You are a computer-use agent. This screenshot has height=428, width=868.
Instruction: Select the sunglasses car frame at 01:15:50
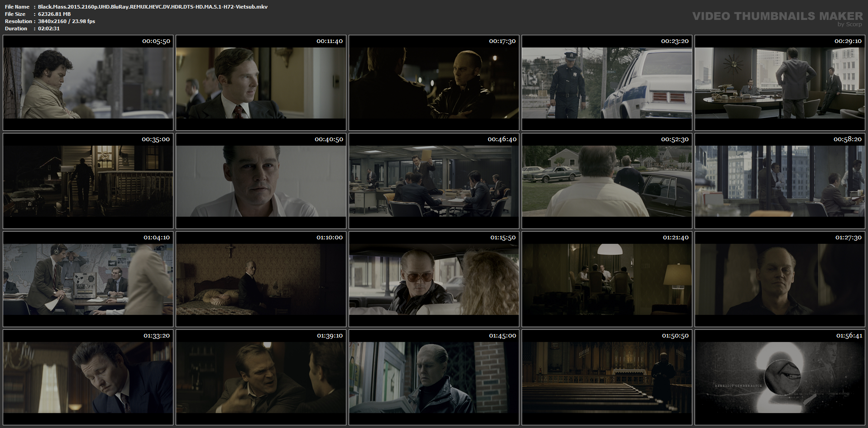(x=434, y=279)
